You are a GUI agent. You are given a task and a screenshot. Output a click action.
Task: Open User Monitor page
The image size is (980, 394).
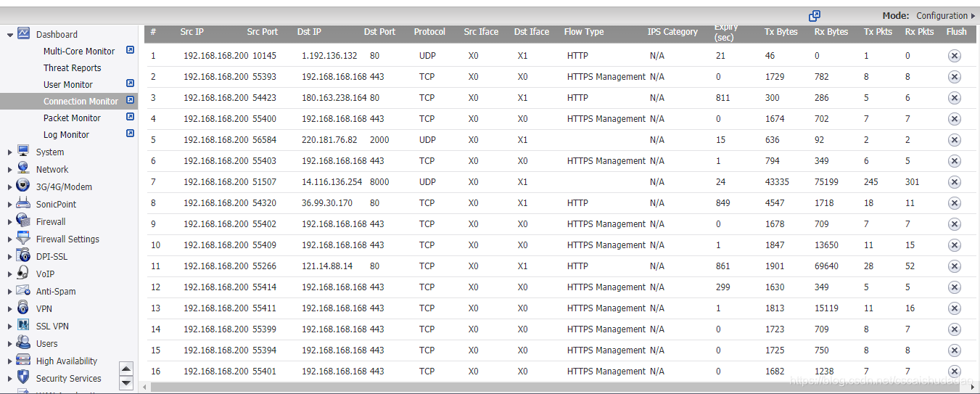coord(68,84)
